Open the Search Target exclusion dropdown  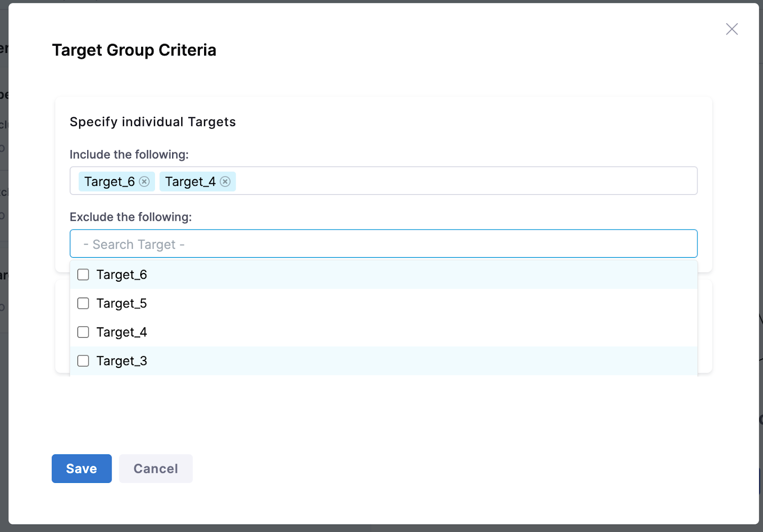click(x=381, y=244)
